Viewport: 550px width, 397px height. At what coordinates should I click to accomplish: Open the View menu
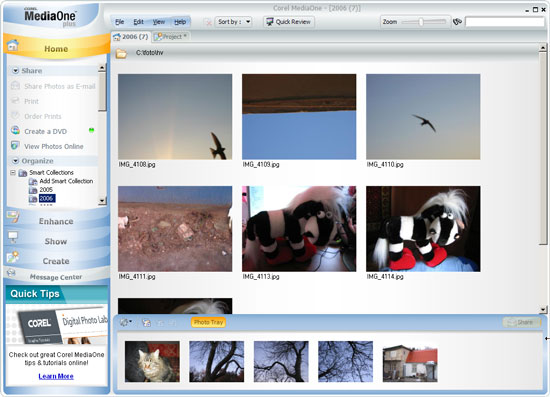click(159, 22)
